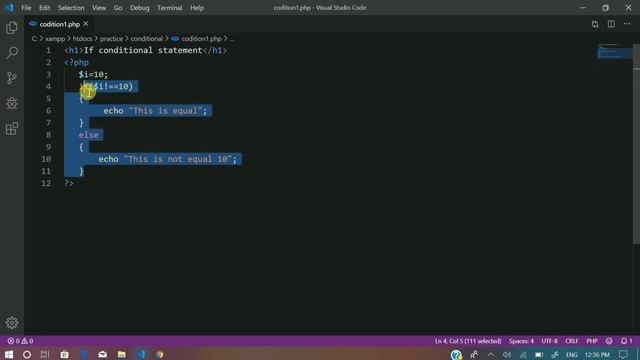Screen dimensions: 640x360
Task: Click the $i=10; assignment on line 3
Action: [x=93, y=74]
